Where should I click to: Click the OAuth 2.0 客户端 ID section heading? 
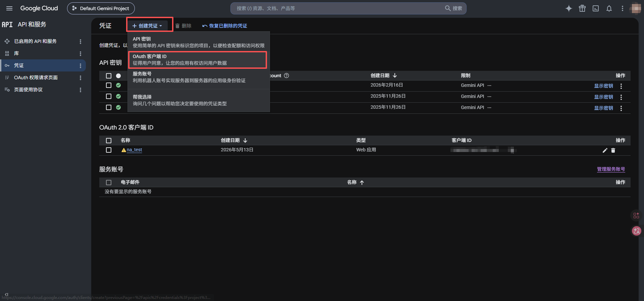point(126,128)
